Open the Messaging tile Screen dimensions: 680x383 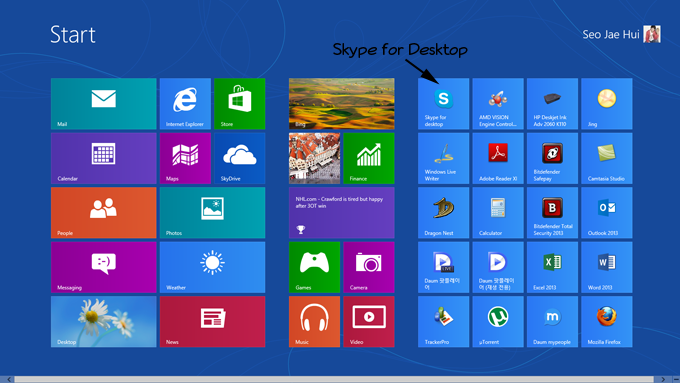(104, 267)
